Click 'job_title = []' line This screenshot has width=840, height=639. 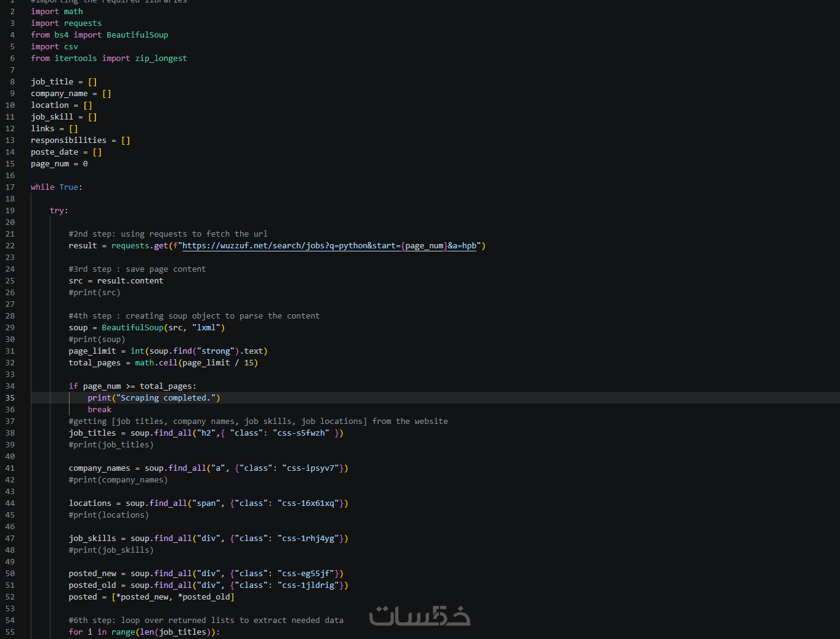[64, 82]
